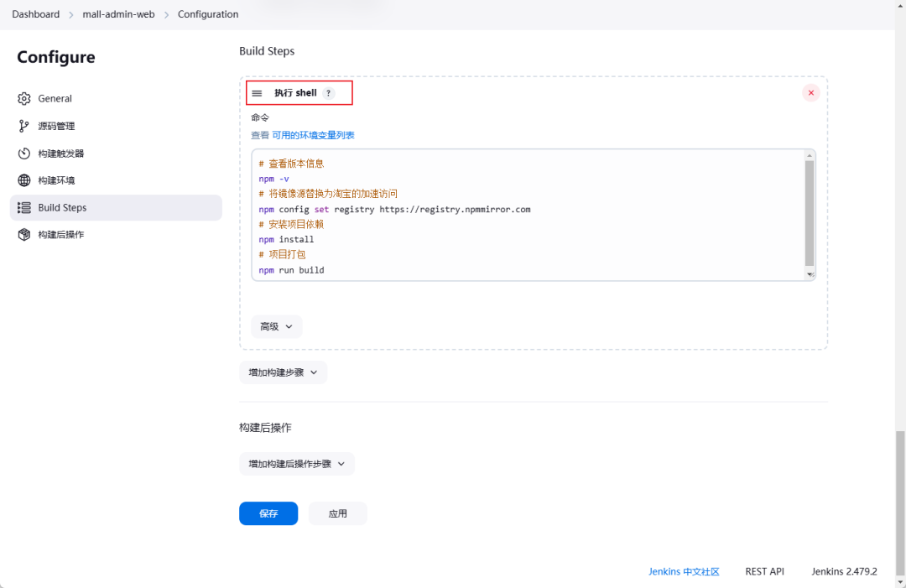This screenshot has width=906, height=588.
Task: Select Build Steps in sidebar
Action: pos(116,207)
